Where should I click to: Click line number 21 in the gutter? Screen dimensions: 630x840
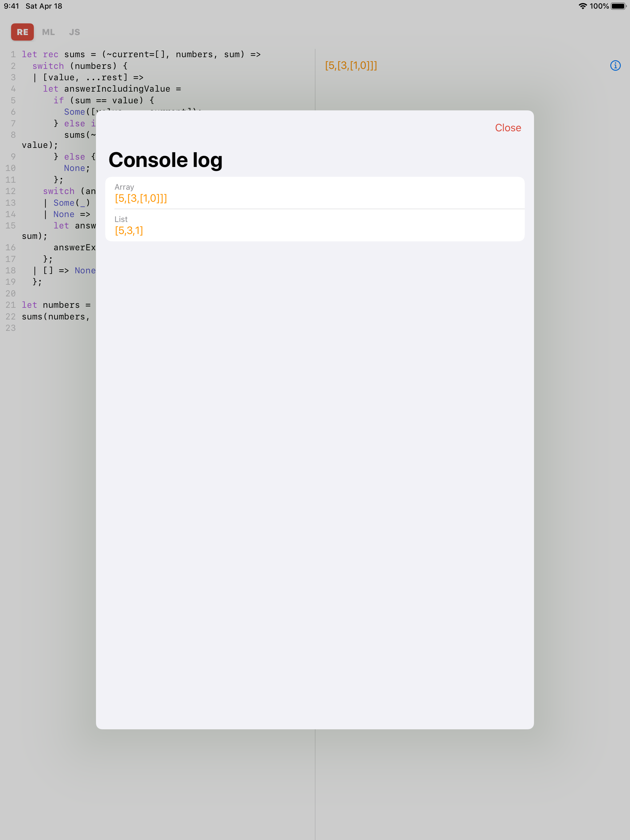pyautogui.click(x=10, y=305)
